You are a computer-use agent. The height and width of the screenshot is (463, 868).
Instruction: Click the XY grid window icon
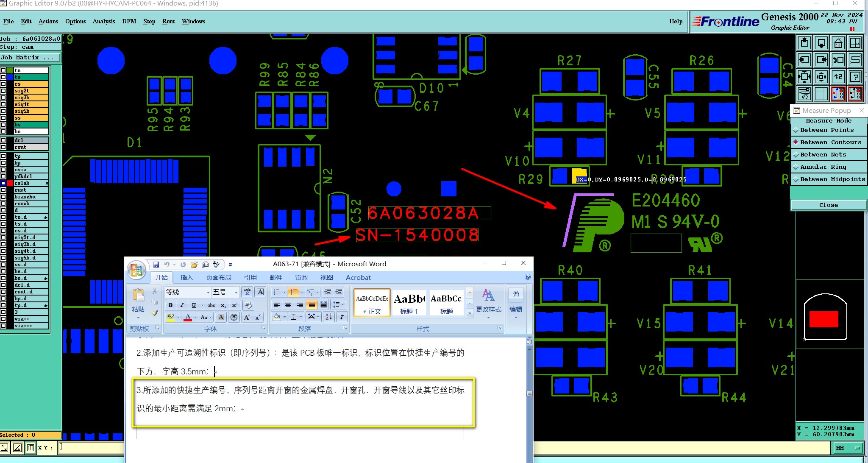(x=855, y=43)
